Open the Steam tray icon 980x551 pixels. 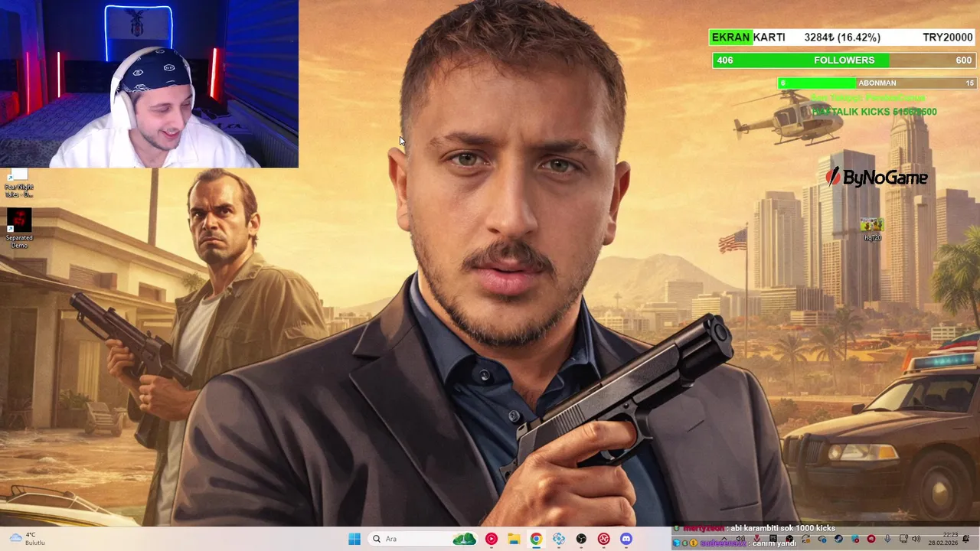tap(838, 539)
